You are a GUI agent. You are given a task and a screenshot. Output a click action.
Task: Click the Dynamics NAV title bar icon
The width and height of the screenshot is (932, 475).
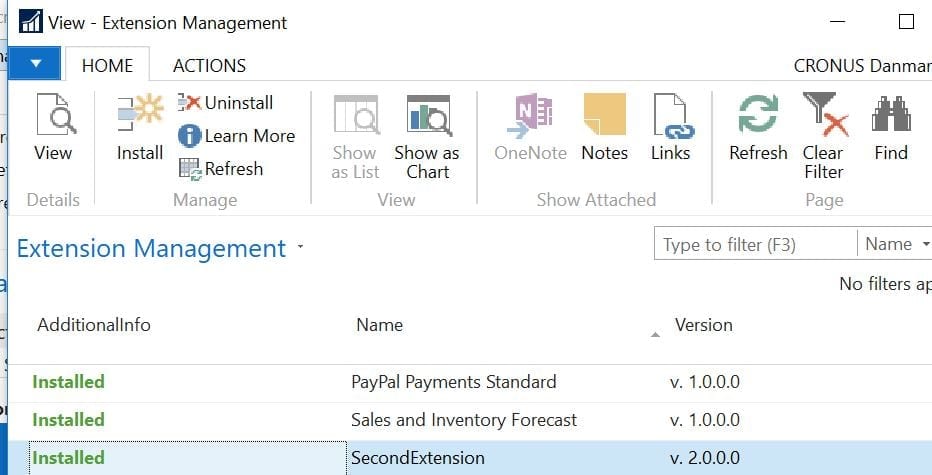click(x=30, y=22)
